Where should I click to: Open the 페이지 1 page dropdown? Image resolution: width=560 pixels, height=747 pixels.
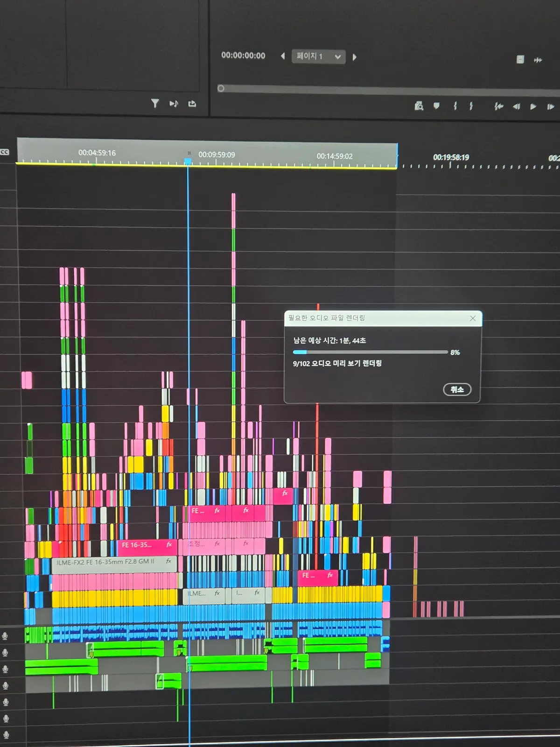319,56
